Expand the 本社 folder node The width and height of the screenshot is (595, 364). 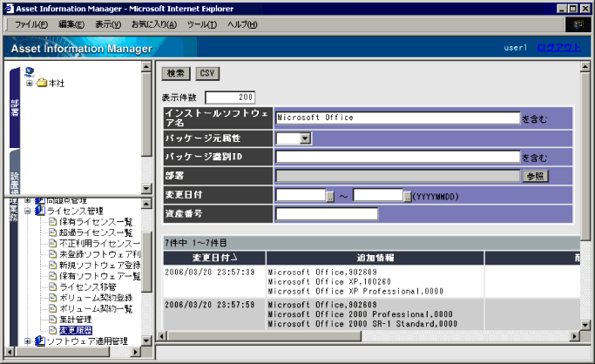point(30,83)
